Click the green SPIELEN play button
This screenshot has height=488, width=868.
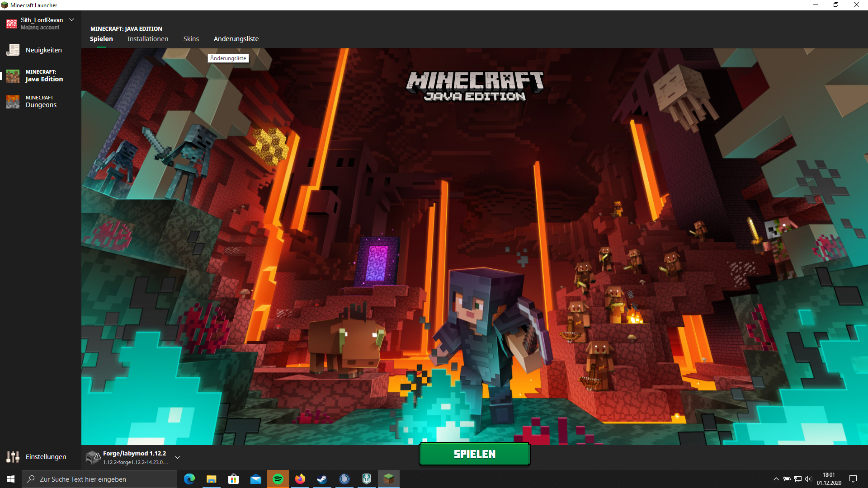tap(474, 454)
